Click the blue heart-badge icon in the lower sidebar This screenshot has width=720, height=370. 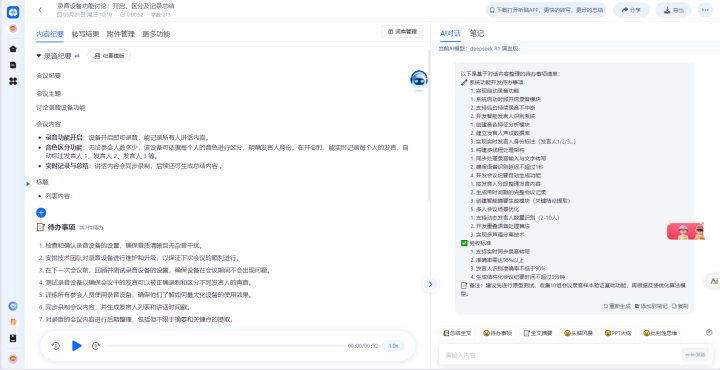pos(13,306)
